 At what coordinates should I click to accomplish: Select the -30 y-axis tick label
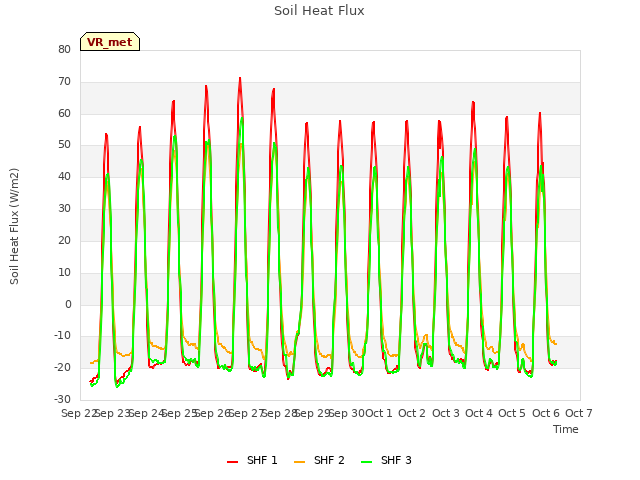(62, 399)
